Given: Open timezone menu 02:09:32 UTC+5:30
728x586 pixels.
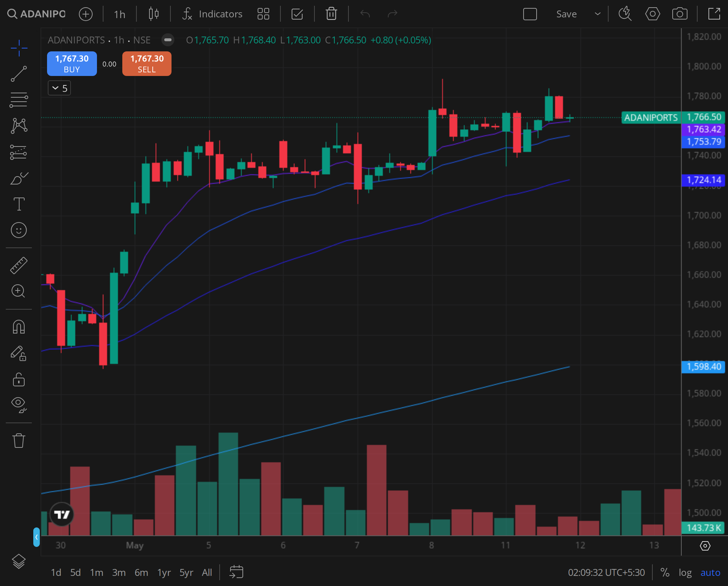Looking at the screenshot, I should 606,573.
